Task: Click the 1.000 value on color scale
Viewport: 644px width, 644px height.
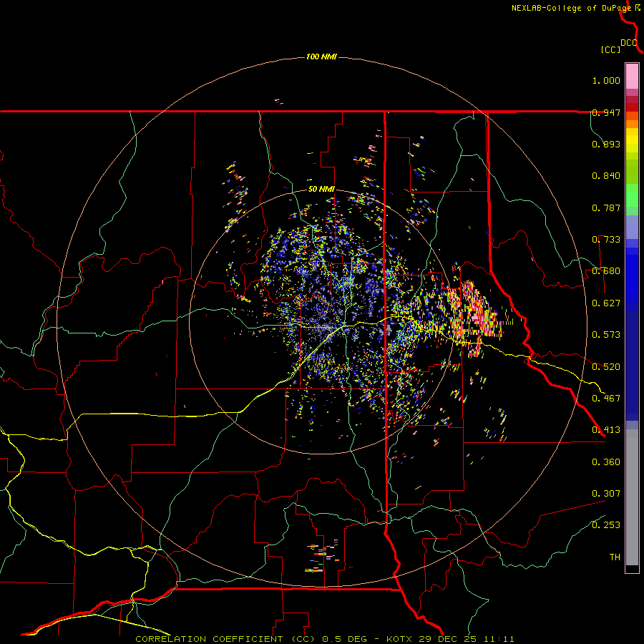Action: [x=606, y=81]
